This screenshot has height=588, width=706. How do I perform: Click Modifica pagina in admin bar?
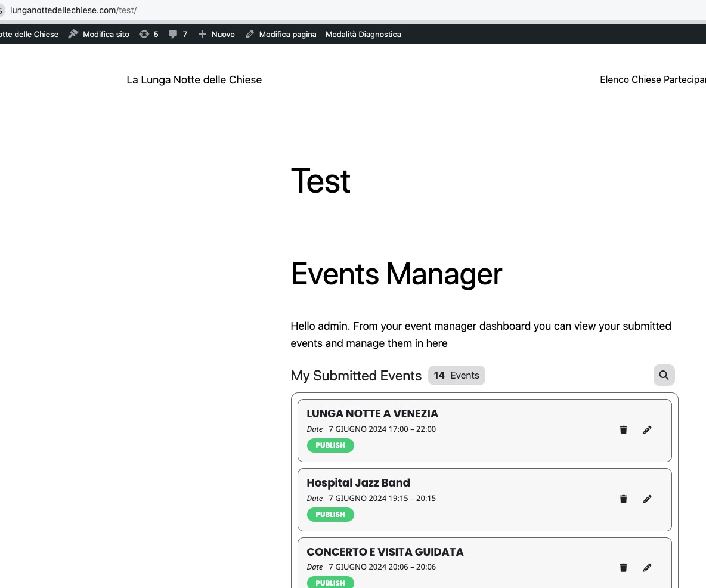pos(281,35)
